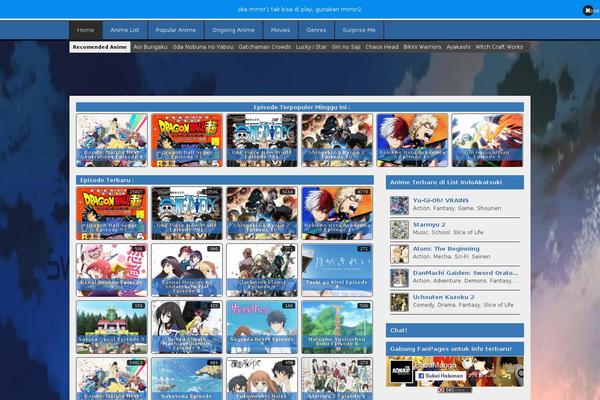Image resolution: width=600 pixels, height=400 pixels.
Task: Open recommended anime Lucky Star
Action: (x=311, y=47)
